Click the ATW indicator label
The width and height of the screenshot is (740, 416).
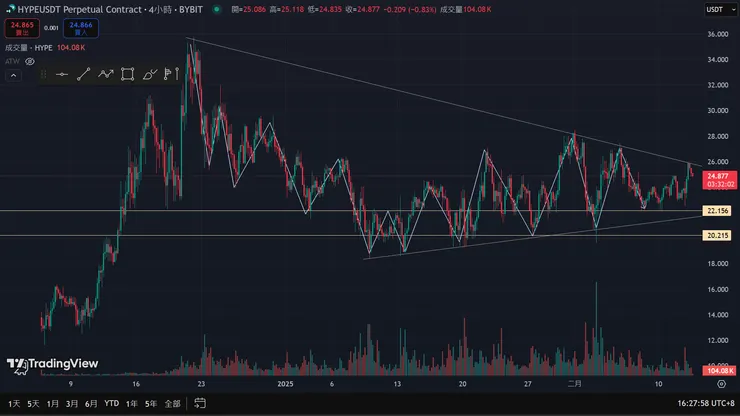pyautogui.click(x=12, y=61)
